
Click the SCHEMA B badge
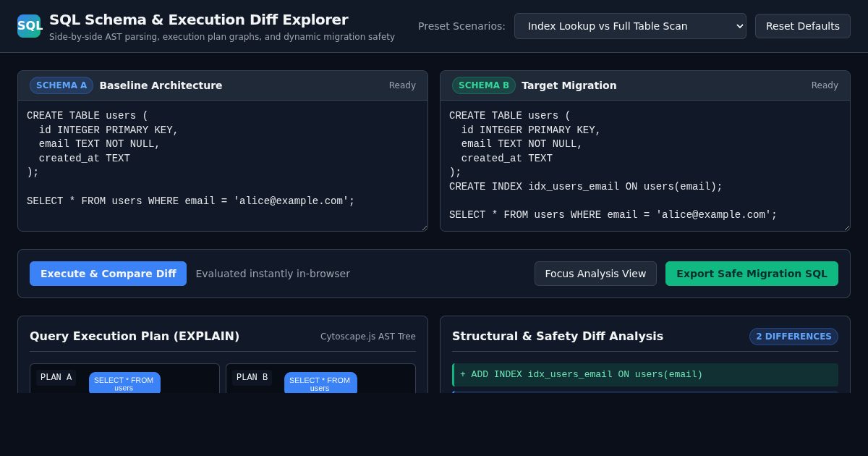pos(484,85)
